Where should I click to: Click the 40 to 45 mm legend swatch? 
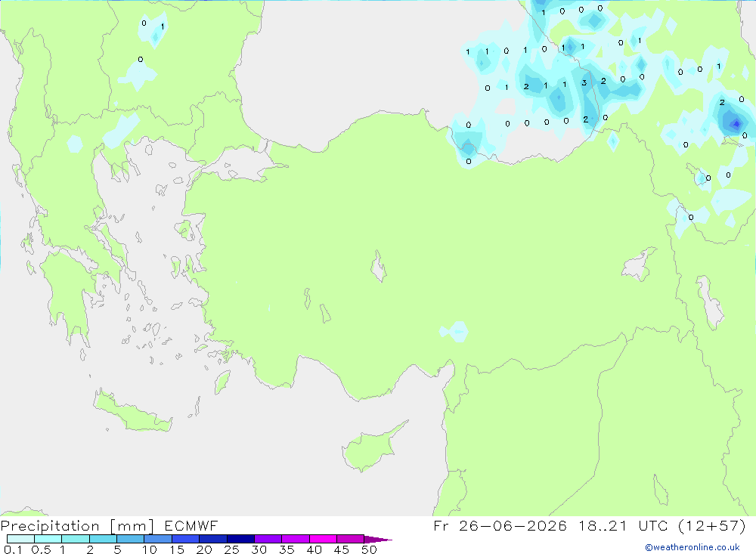[x=323, y=539]
